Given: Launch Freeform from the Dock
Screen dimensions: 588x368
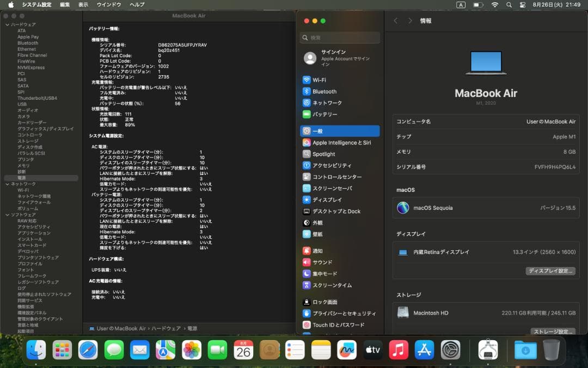Looking at the screenshot, I should point(347,350).
